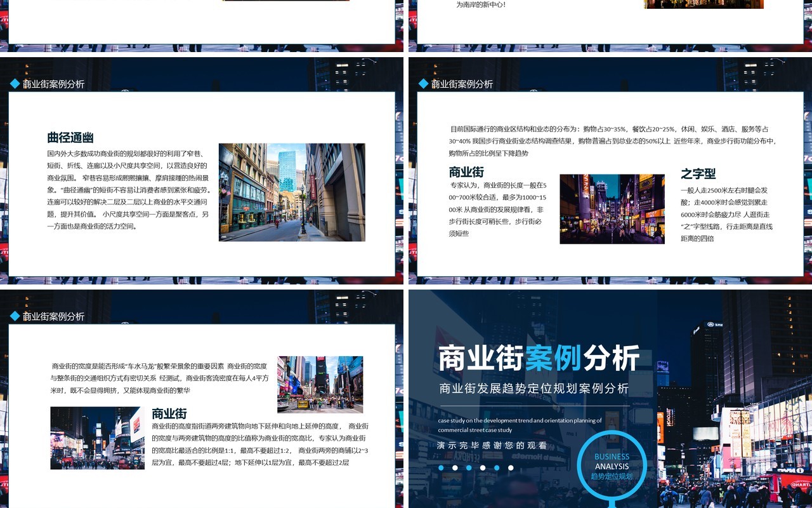Select the 演示完毕感谢您的观看 line
Viewport: 812px width, 508px height.
tap(492, 445)
